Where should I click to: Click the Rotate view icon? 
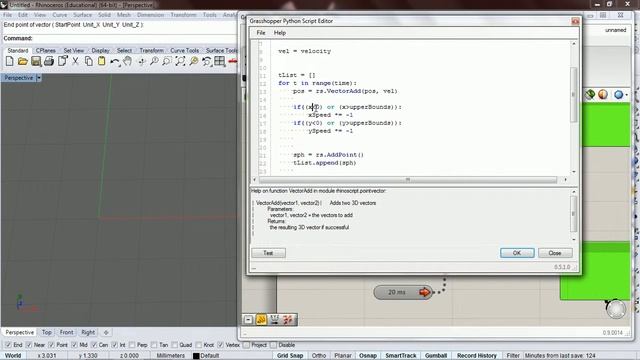click(141, 62)
